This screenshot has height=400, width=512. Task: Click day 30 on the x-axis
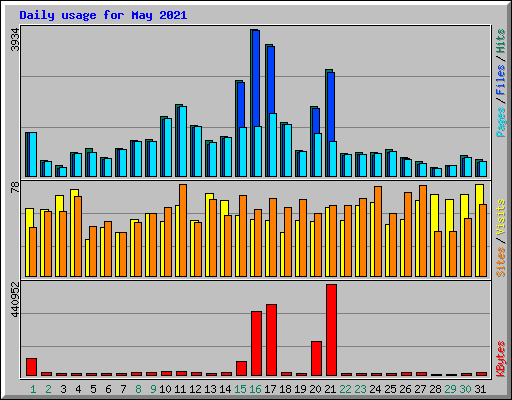tap(465, 389)
